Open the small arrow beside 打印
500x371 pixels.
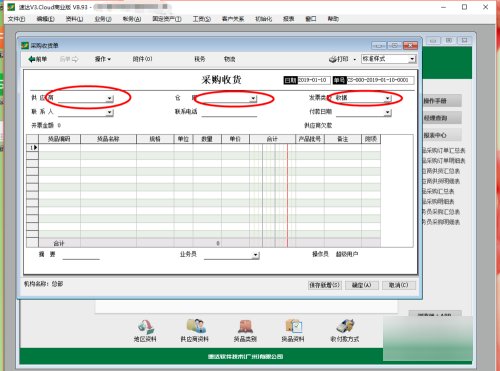tap(355, 59)
